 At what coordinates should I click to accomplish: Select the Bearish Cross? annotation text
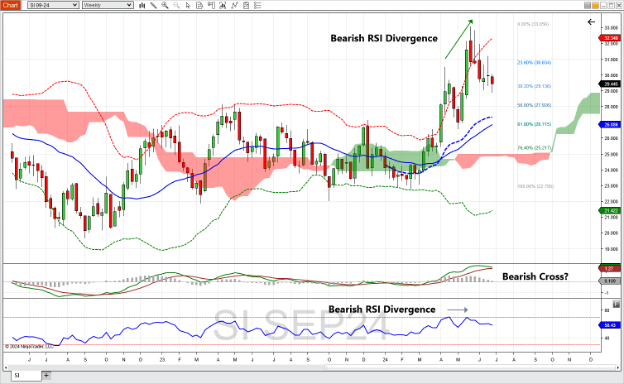535,276
